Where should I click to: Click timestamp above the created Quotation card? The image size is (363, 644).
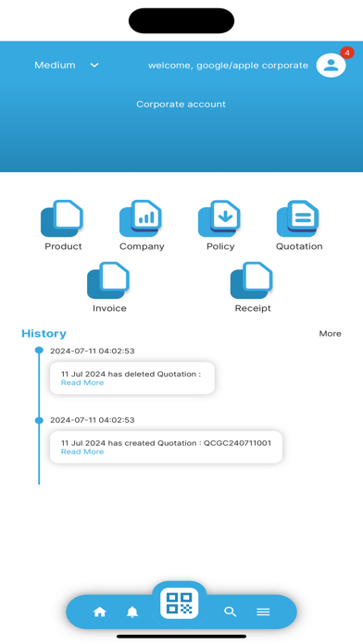92,420
